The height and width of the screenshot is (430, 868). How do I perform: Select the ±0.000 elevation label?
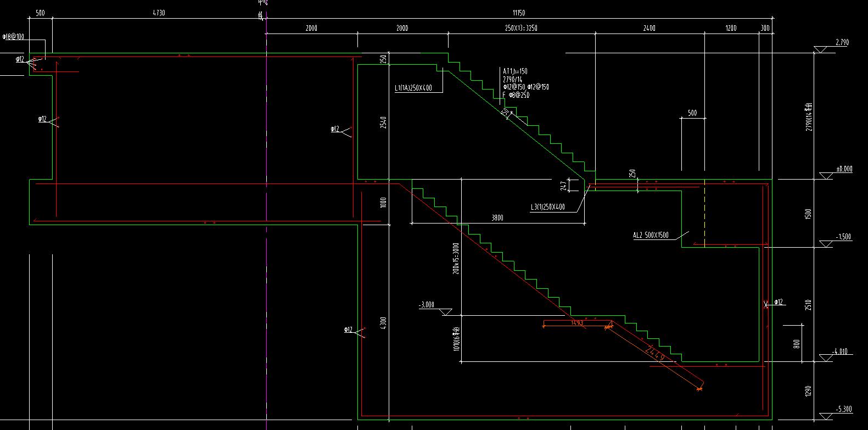pyautogui.click(x=844, y=169)
